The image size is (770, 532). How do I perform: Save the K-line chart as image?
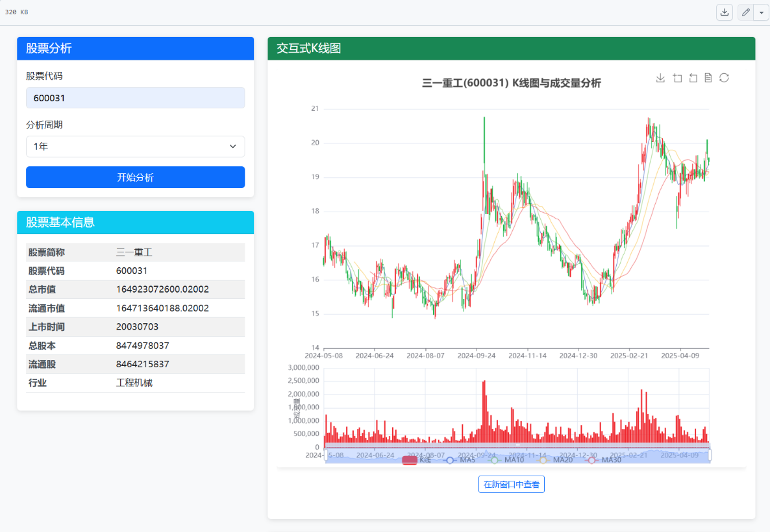(x=660, y=78)
